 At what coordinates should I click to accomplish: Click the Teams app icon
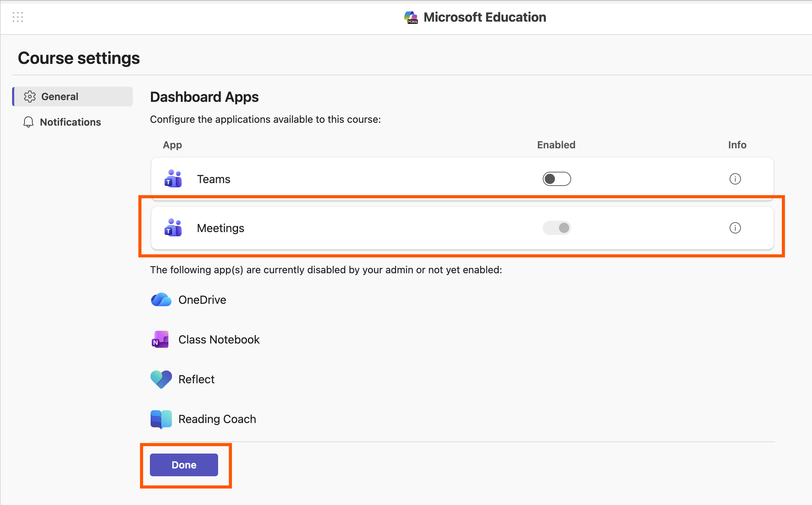tap(173, 179)
